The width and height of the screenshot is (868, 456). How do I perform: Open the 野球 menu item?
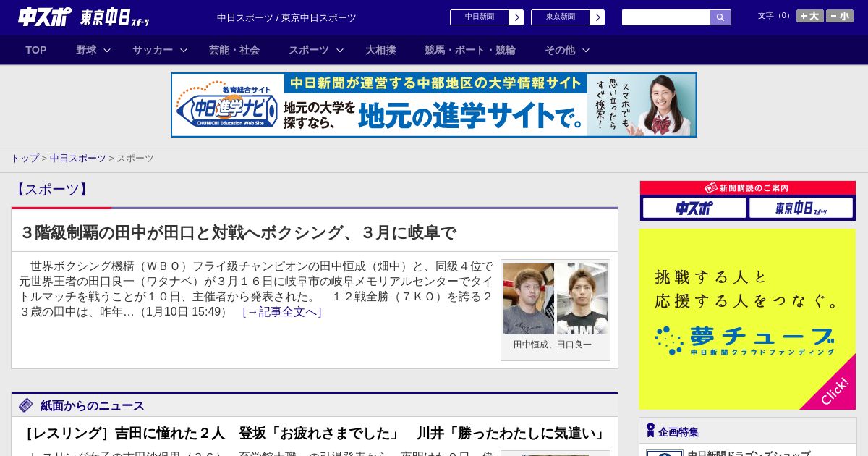86,50
